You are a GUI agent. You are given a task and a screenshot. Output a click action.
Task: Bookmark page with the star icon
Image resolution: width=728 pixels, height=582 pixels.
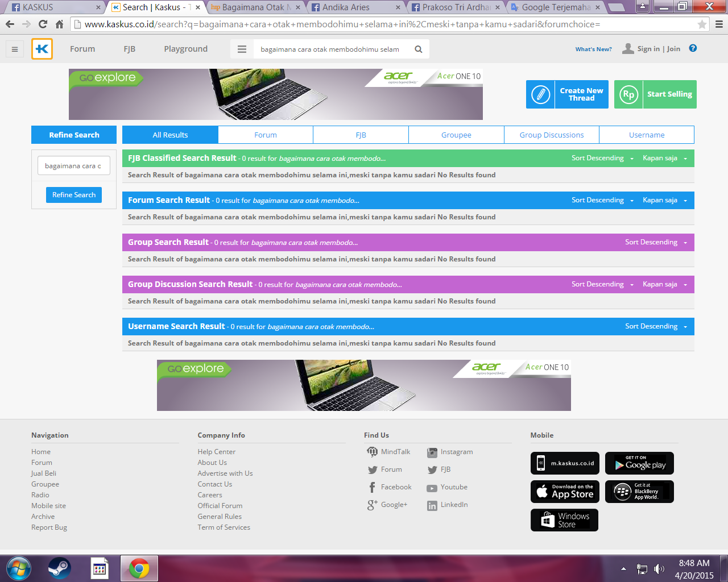coord(702,24)
